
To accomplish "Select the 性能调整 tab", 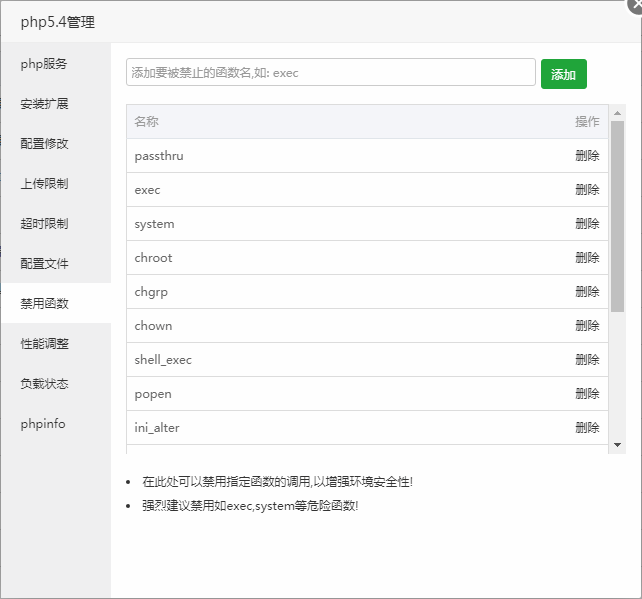I will 44,344.
